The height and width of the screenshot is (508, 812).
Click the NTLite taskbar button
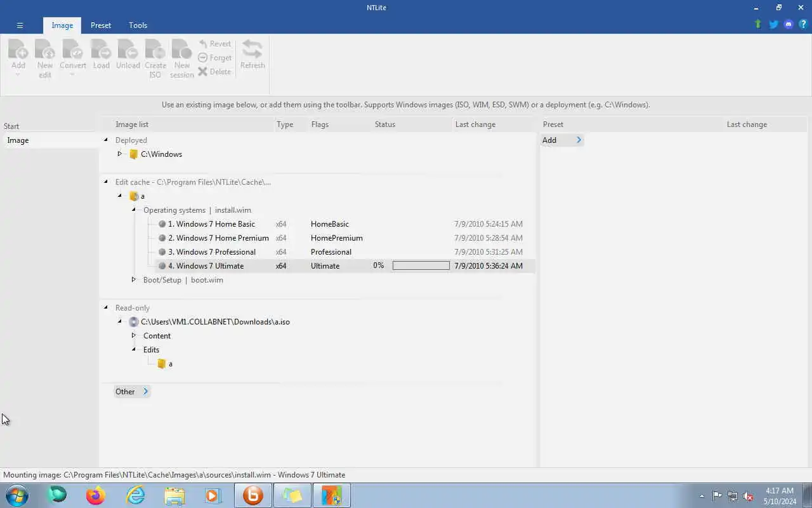[x=331, y=495]
